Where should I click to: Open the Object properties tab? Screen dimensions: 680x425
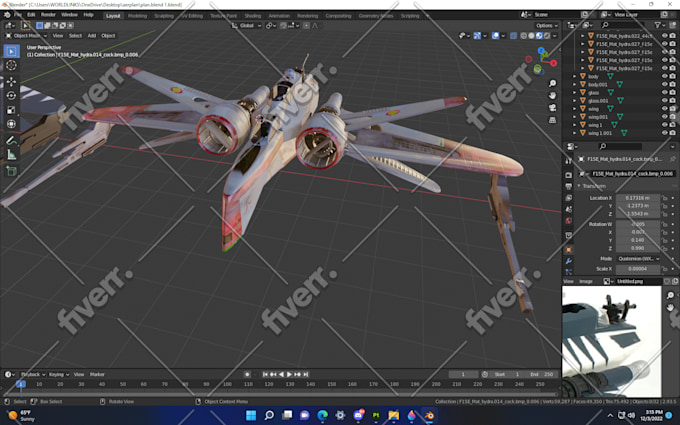569,250
